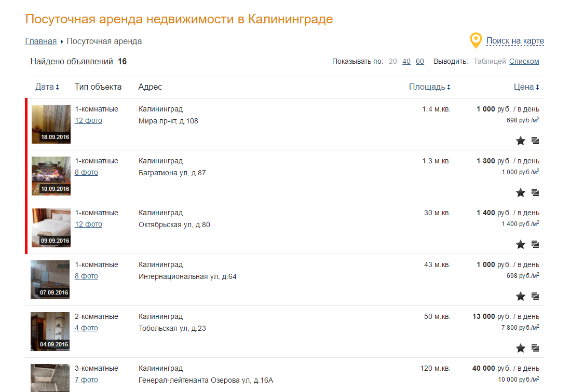Image resolution: width=571 pixels, height=392 pixels.
Task: Click the map pin icon near Поиск на карте
Action: [475, 40]
